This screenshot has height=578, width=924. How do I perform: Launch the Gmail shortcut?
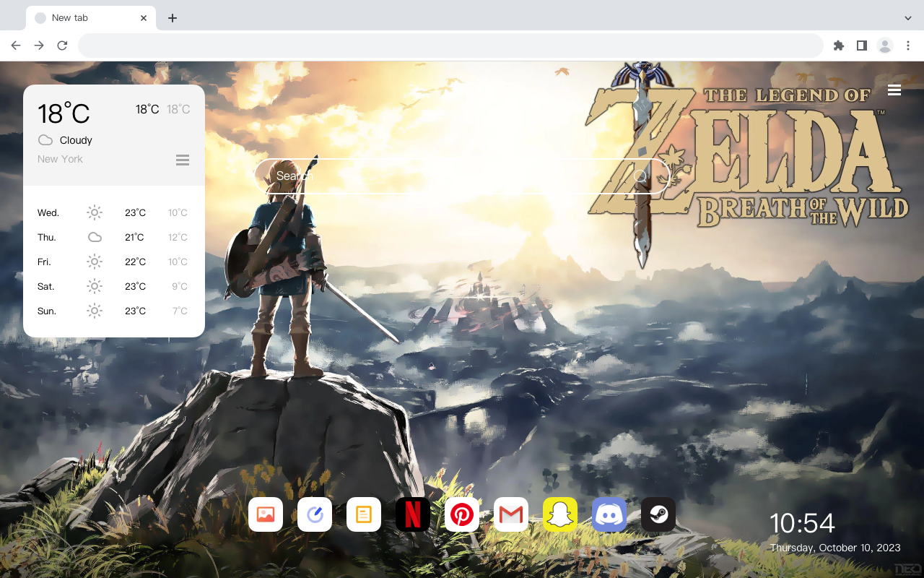[x=511, y=514]
